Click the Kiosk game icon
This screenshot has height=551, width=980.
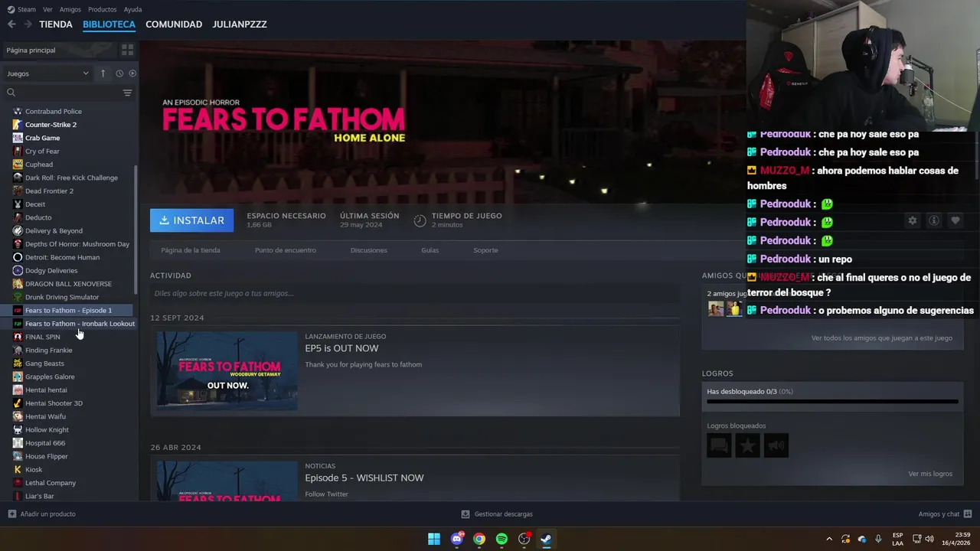pos(18,470)
